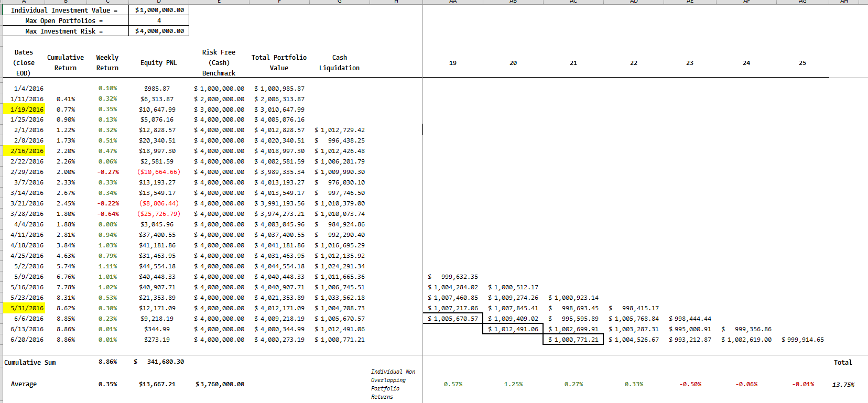Select $ 999,356.86 in portfolio 24 column
The height and width of the screenshot is (403, 868).
746,329
